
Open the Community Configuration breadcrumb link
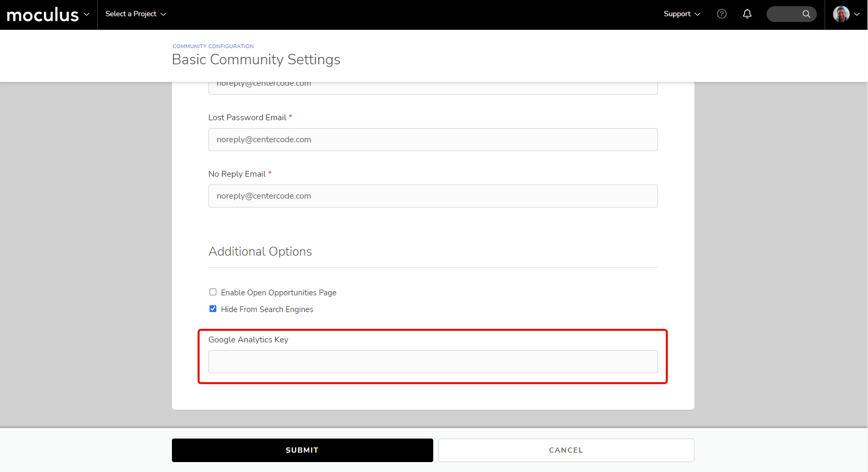point(213,47)
